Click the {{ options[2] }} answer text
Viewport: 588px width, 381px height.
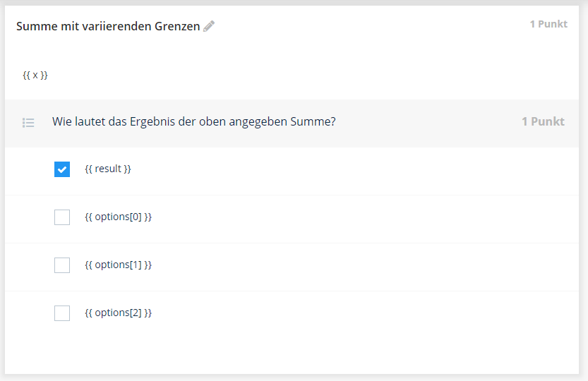tap(118, 313)
